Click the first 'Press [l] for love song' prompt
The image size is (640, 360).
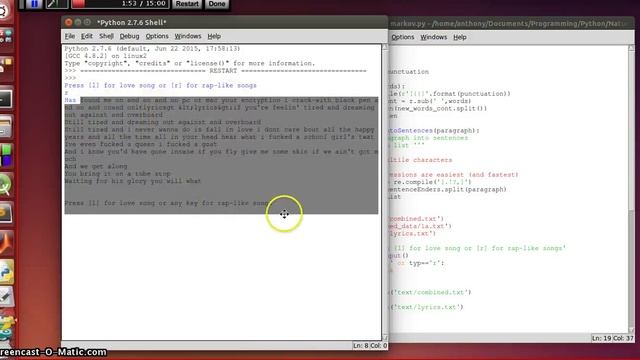coord(160,86)
